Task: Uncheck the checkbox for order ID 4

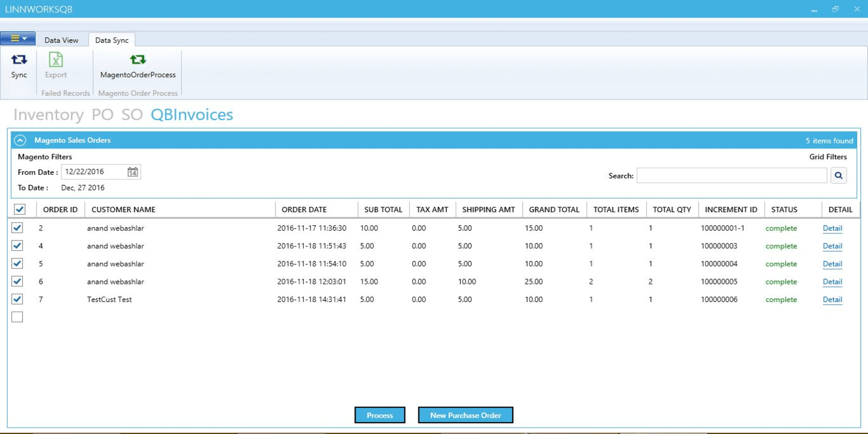Action: [x=17, y=246]
